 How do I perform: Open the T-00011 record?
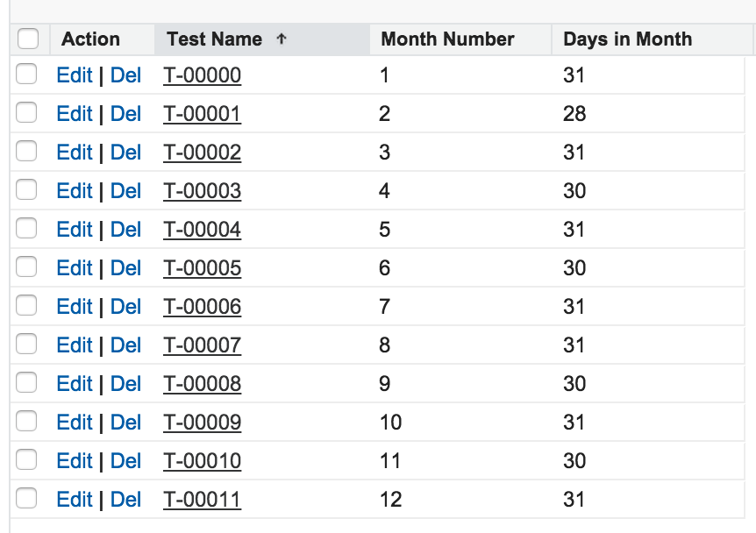[202, 499]
